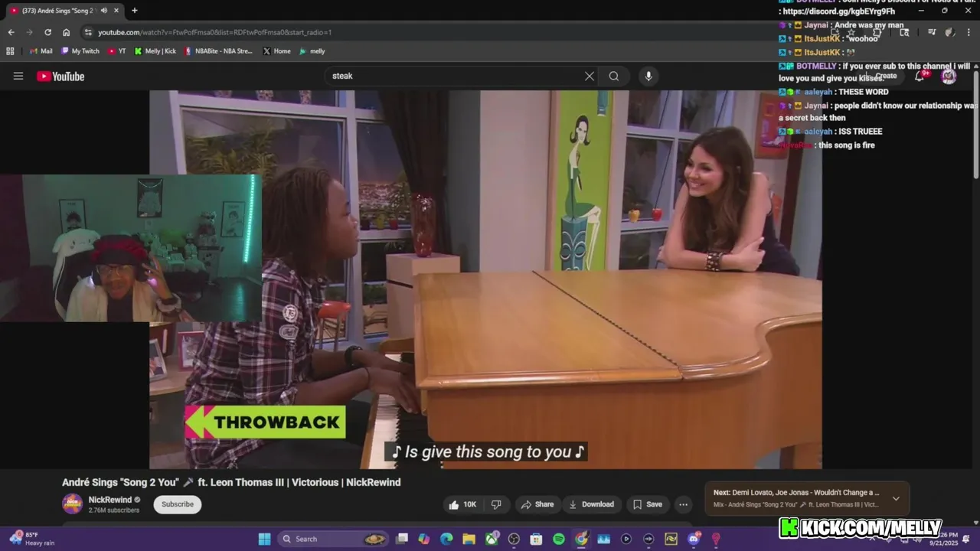Click the page vertical scrollbar
This screenshot has height=551, width=980.
tap(976, 126)
